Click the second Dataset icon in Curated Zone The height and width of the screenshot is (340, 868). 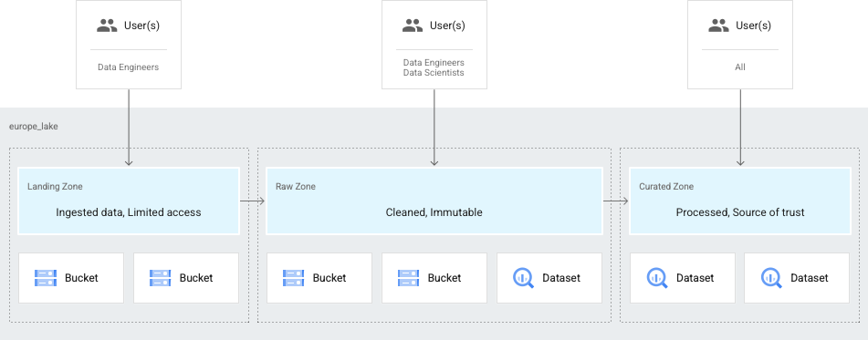click(x=771, y=278)
